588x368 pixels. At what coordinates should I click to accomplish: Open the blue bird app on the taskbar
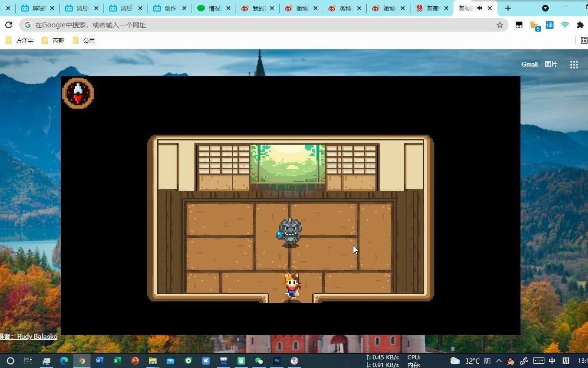click(206, 361)
